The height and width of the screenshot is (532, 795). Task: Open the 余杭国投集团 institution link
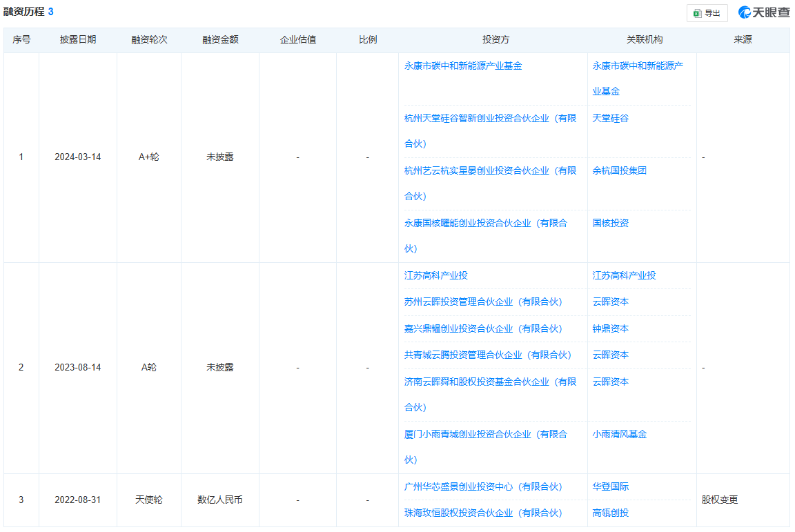coord(620,171)
